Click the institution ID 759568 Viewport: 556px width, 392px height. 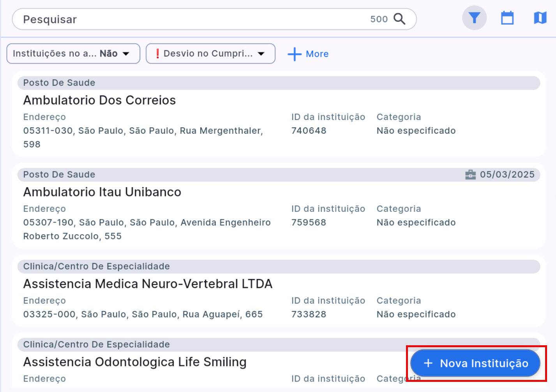[309, 222]
